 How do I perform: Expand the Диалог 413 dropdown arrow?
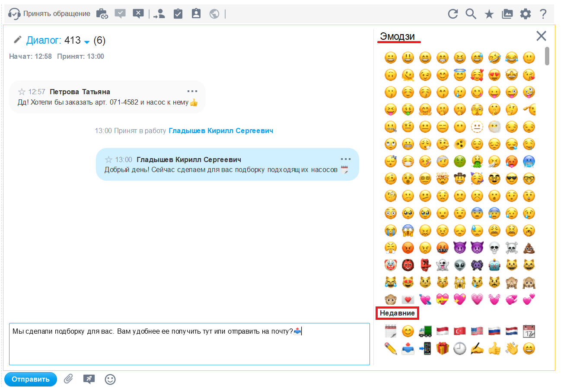87,42
